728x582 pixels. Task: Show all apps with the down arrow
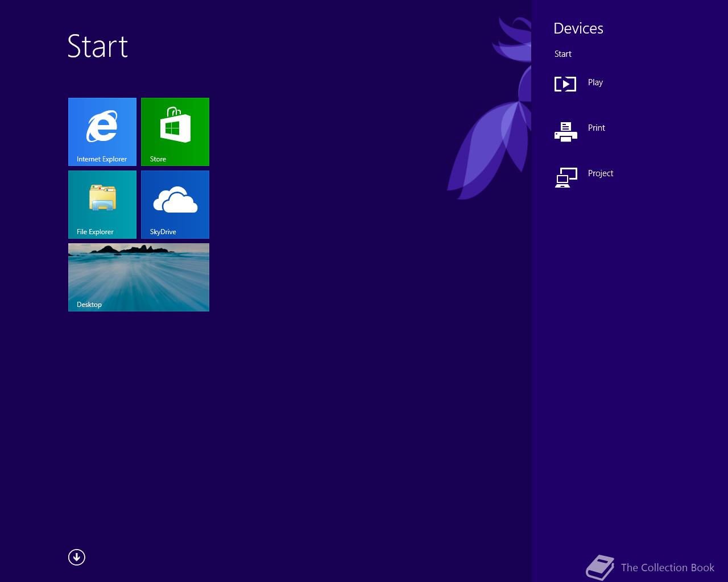pyautogui.click(x=77, y=558)
